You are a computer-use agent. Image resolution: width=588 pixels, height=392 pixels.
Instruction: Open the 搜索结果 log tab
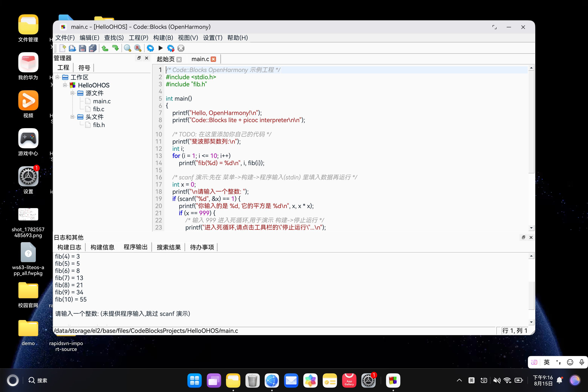point(169,247)
